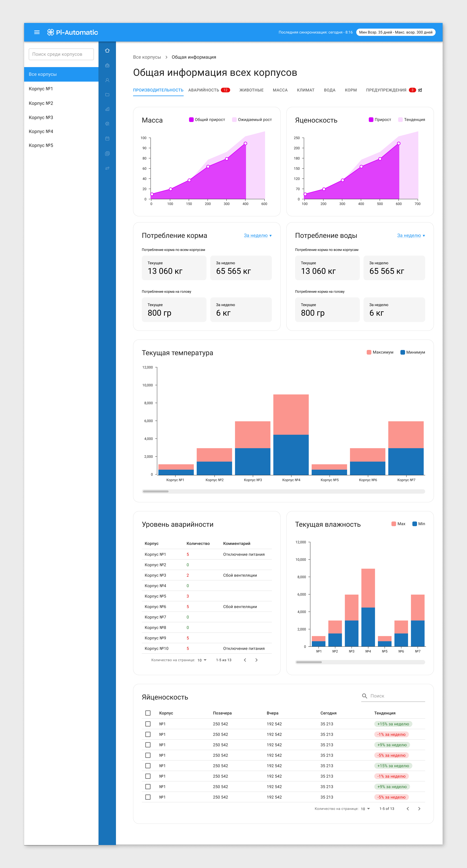Open the bar chart statistics icon in sidebar

point(107,109)
